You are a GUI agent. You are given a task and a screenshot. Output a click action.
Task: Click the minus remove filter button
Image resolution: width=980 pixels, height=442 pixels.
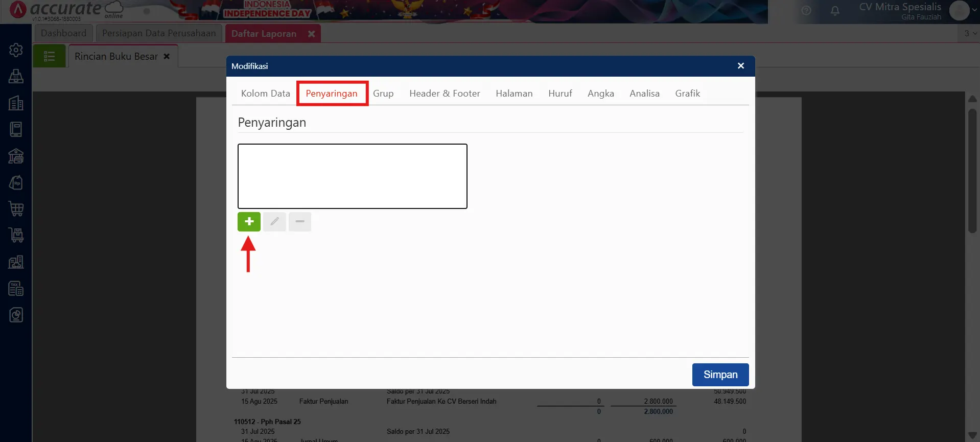(x=300, y=222)
